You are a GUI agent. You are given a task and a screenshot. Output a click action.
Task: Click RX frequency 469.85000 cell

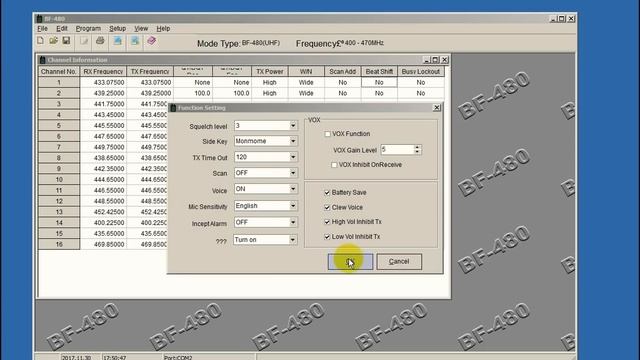point(103,244)
